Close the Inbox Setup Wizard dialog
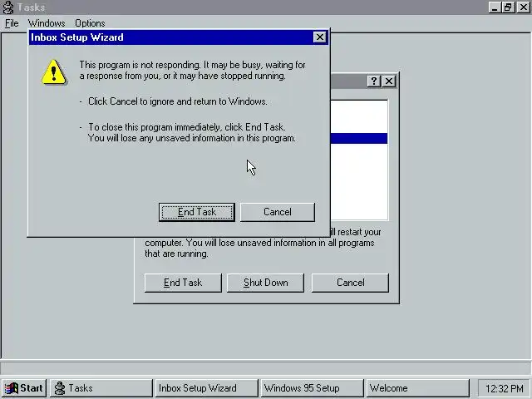 319,37
